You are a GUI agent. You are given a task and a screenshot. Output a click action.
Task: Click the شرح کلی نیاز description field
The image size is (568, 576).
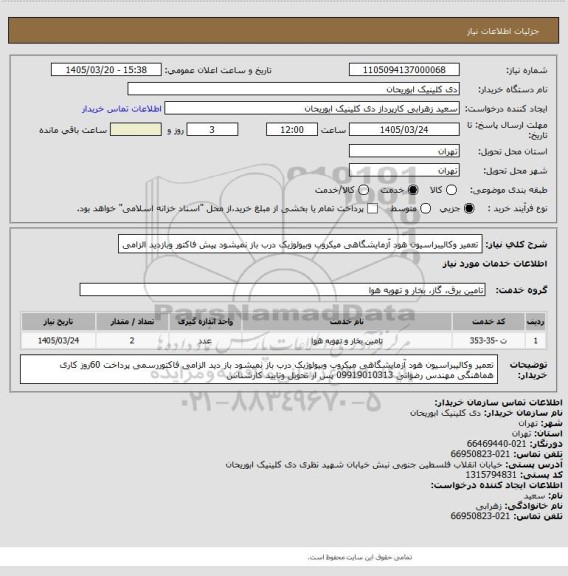click(300, 244)
